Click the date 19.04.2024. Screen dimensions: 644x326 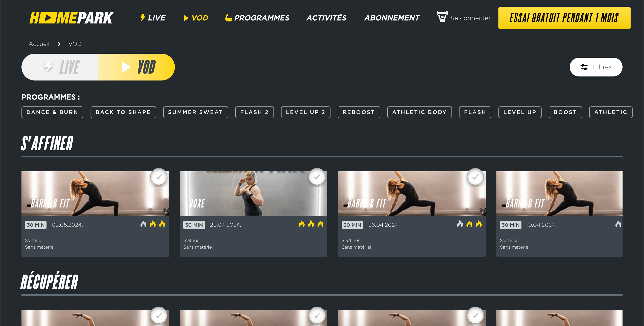[541, 225]
